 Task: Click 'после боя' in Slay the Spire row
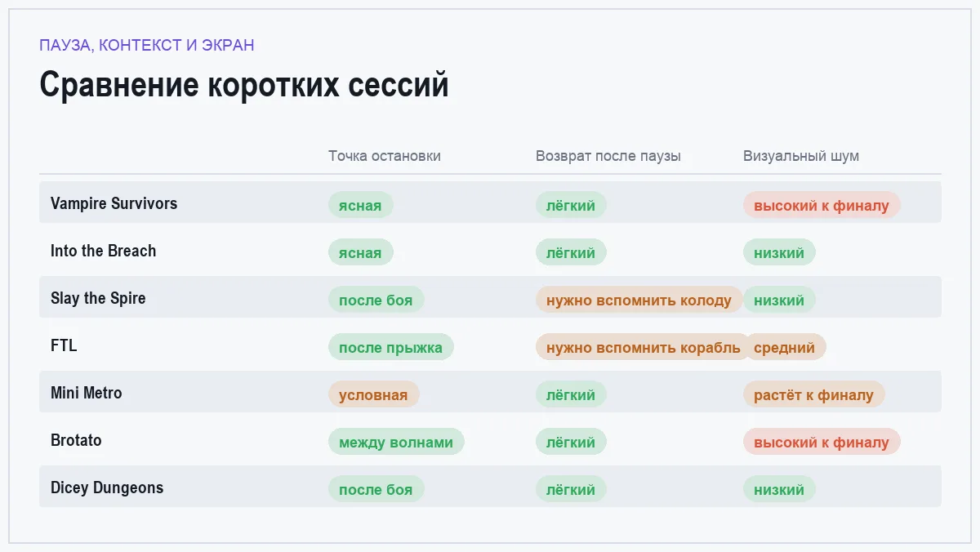click(x=376, y=300)
